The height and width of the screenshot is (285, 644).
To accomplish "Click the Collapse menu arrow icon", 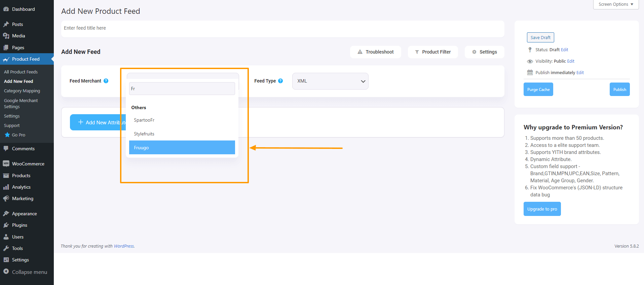I will coord(6,272).
